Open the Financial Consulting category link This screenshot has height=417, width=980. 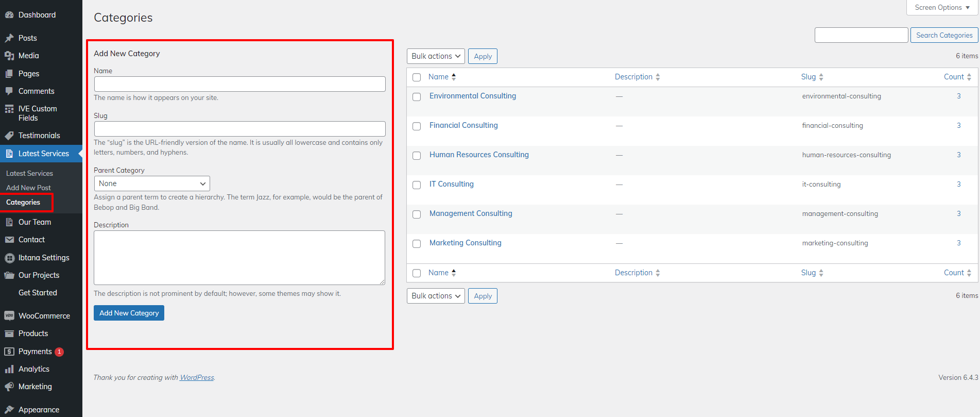[463, 125]
